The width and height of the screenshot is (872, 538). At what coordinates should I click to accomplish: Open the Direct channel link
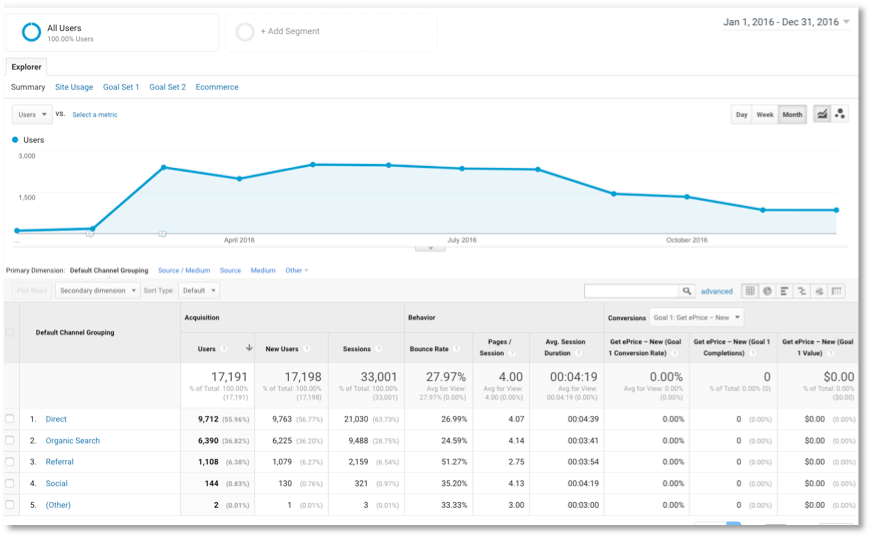tap(56, 419)
